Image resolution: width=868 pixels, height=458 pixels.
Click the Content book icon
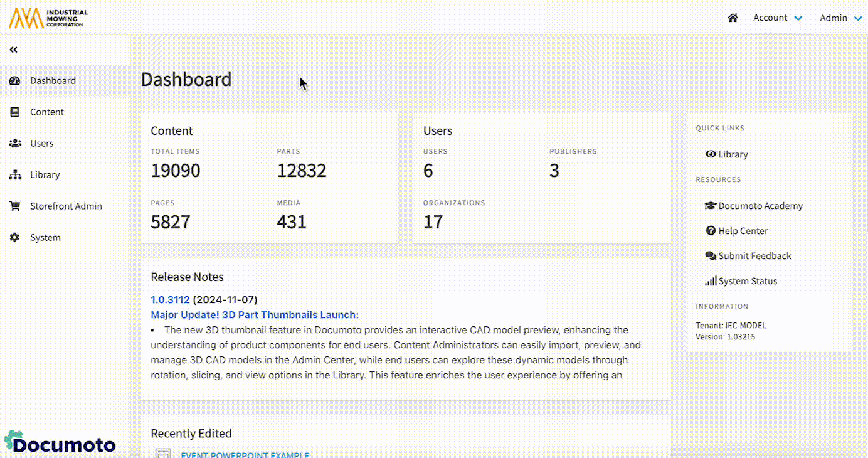click(15, 112)
